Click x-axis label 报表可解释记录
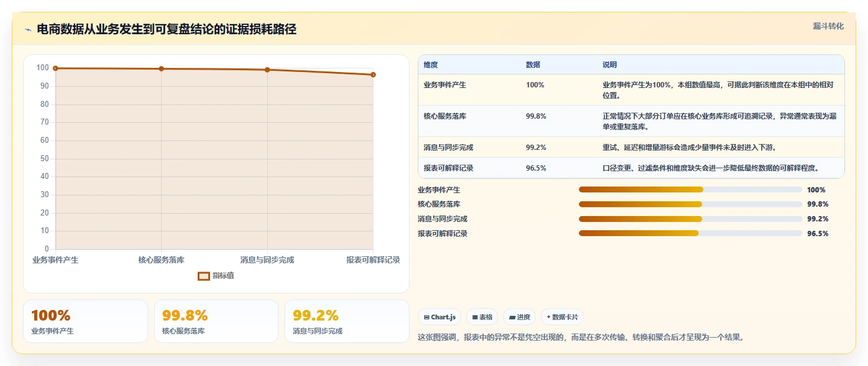The image size is (868, 366). pos(373,260)
